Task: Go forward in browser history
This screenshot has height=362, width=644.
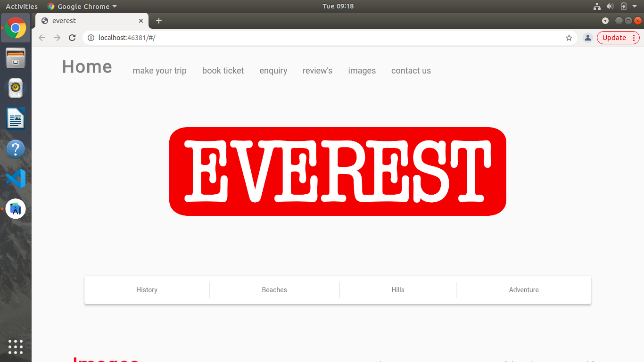Action: [x=57, y=38]
